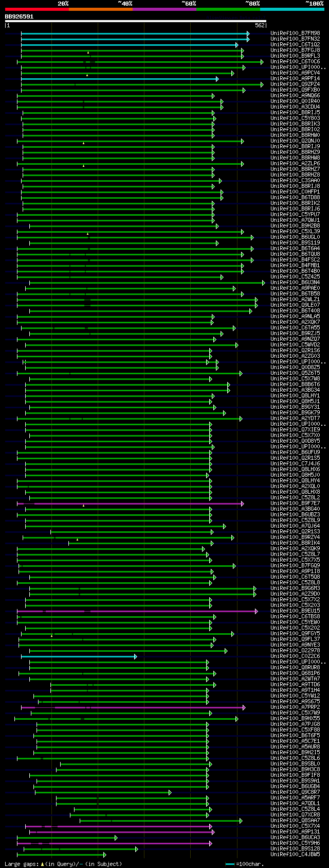Click UniRef100_A7PRP2 entry
Viewport: 329px width, 868px height.
295,707
